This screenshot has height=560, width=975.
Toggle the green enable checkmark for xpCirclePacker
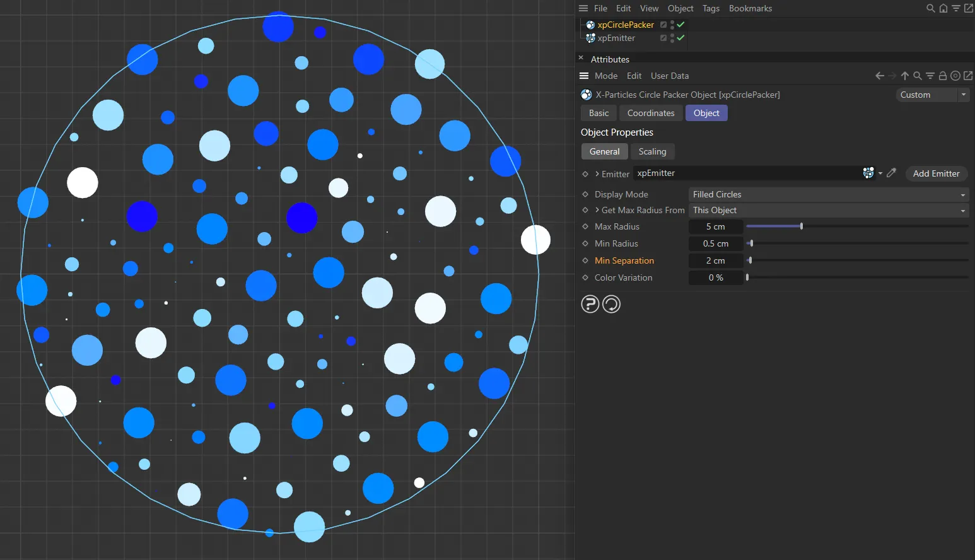(680, 25)
